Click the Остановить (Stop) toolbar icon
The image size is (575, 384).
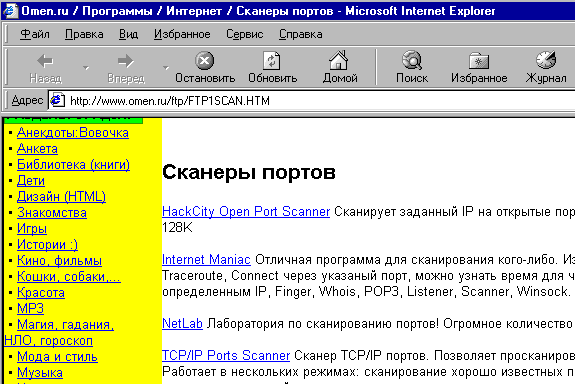pyautogui.click(x=204, y=61)
